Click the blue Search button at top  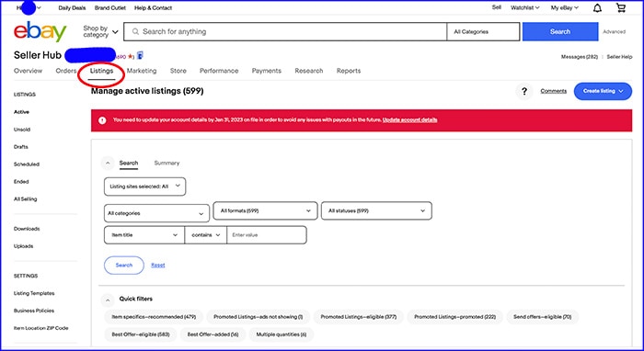[x=560, y=31]
